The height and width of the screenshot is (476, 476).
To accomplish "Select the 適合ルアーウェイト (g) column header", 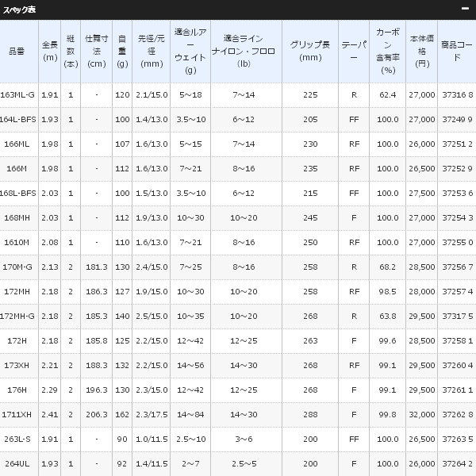I will tap(190, 52).
